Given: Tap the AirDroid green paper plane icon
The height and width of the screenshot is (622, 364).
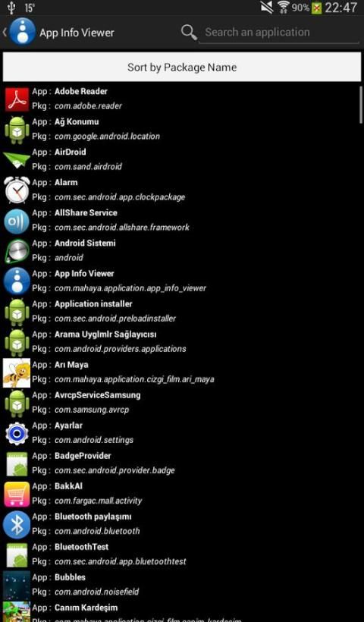Looking at the screenshot, I should [17, 159].
